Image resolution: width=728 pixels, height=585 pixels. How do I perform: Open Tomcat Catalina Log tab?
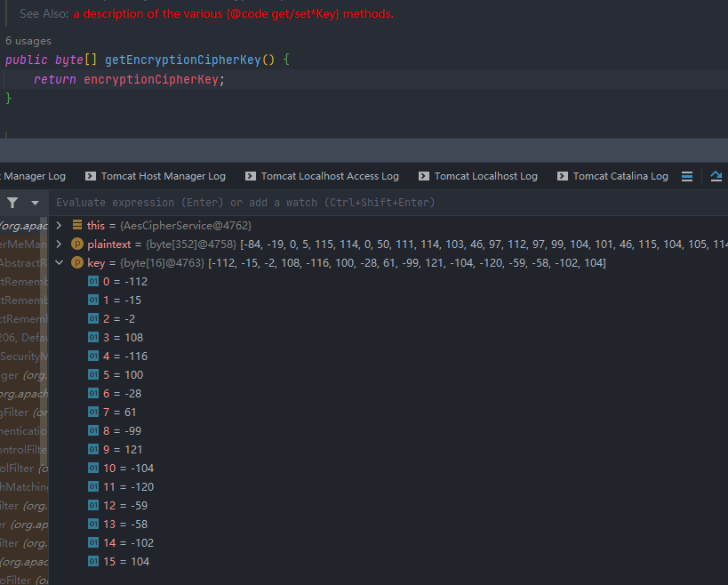(x=612, y=176)
